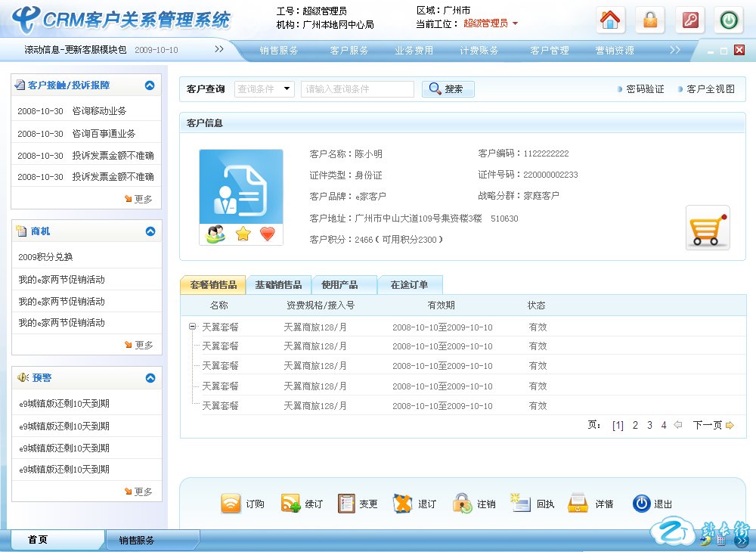Click the red key password icon
This screenshot has height=552, width=756.
click(689, 20)
